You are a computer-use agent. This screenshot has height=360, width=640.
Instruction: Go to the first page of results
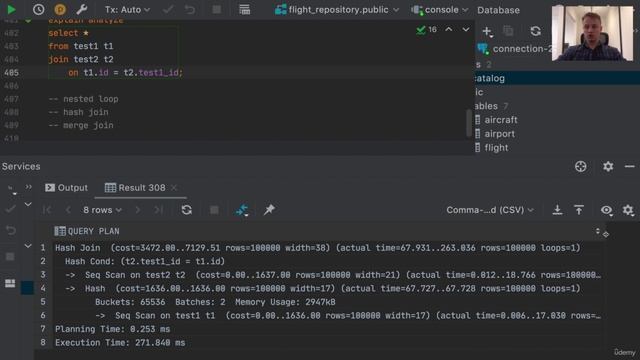pyautogui.click(x=47, y=210)
